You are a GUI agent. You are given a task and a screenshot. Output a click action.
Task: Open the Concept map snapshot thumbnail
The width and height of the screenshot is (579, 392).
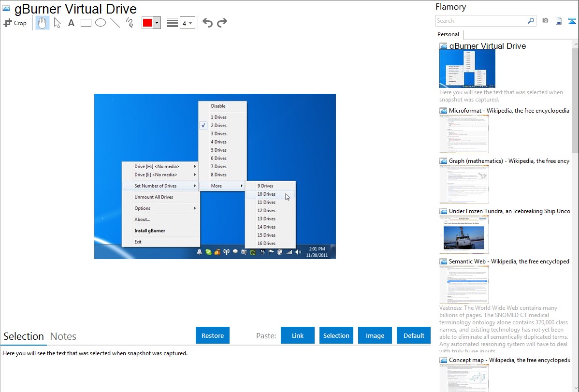point(464,378)
